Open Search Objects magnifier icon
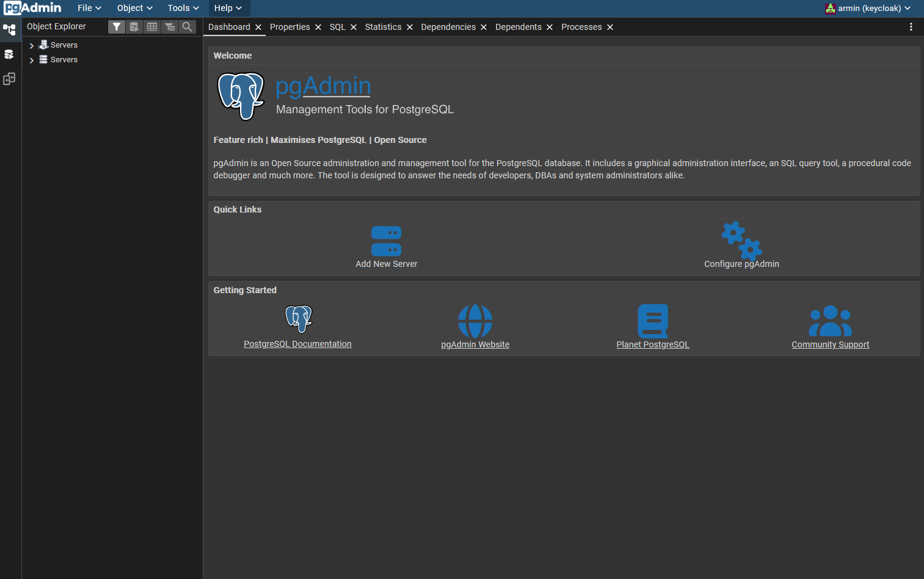Viewport: 924px width, 579px height. point(187,27)
